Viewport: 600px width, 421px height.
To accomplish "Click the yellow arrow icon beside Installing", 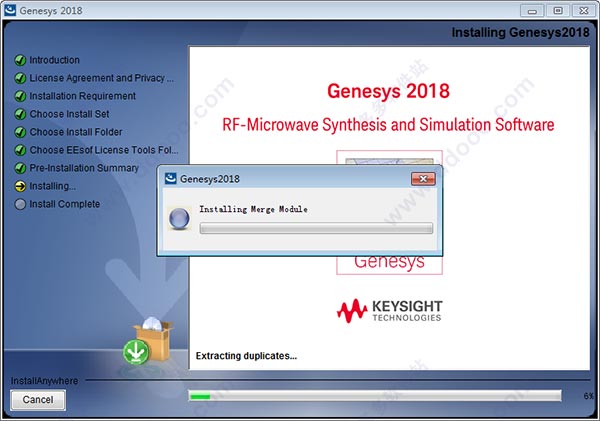I will pos(20,186).
